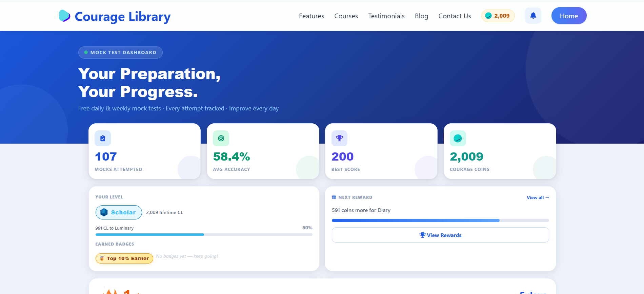Click the 'YOUR LEVEL' section label
Viewport: 644px width, 294px height.
coord(109,197)
